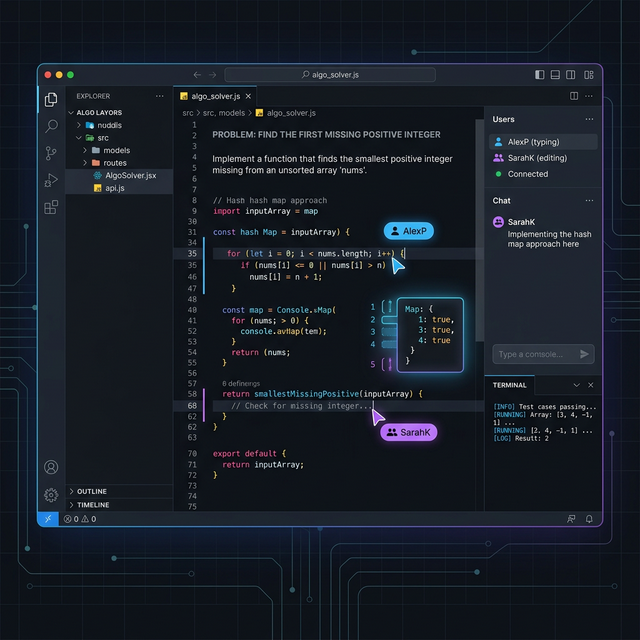Toggle secondary sidebar layout icon
This screenshot has height=640, width=640.
(x=571, y=75)
